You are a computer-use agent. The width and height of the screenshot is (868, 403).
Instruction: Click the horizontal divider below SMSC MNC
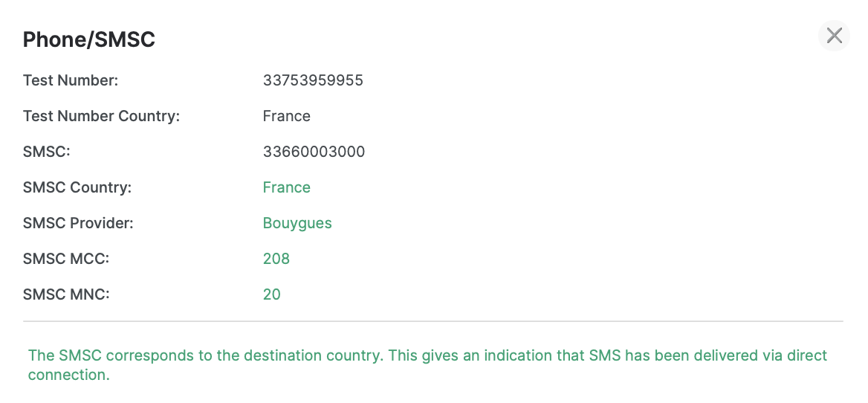pyautogui.click(x=433, y=321)
